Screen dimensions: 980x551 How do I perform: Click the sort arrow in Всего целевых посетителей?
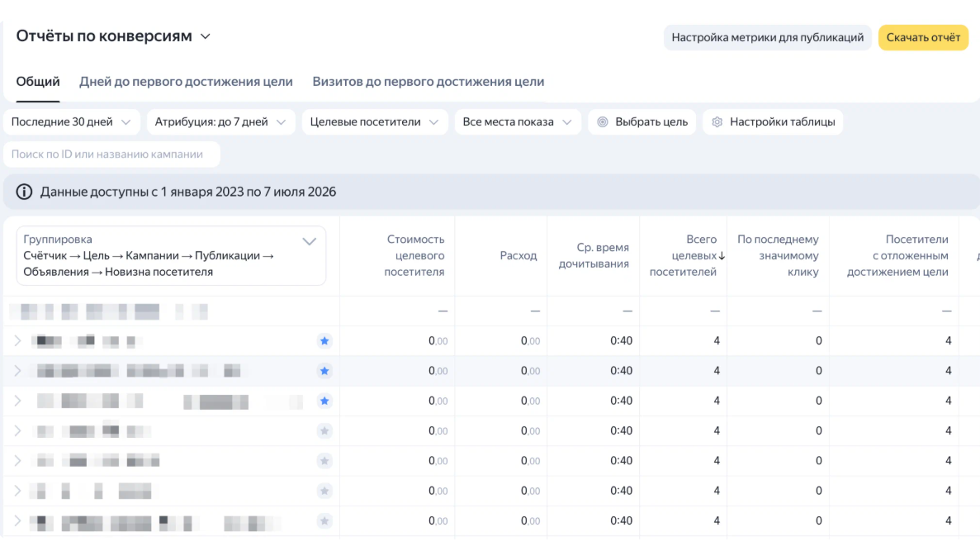[x=722, y=256]
